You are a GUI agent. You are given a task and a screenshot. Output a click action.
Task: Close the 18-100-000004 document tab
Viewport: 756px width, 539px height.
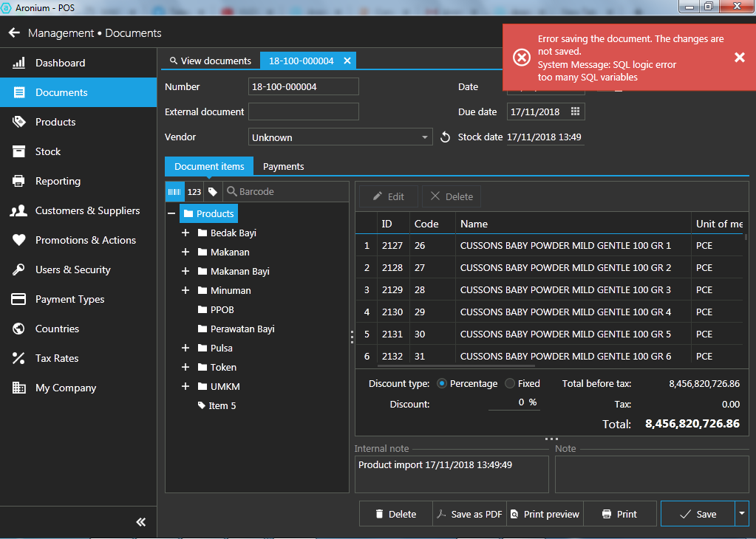click(x=347, y=61)
